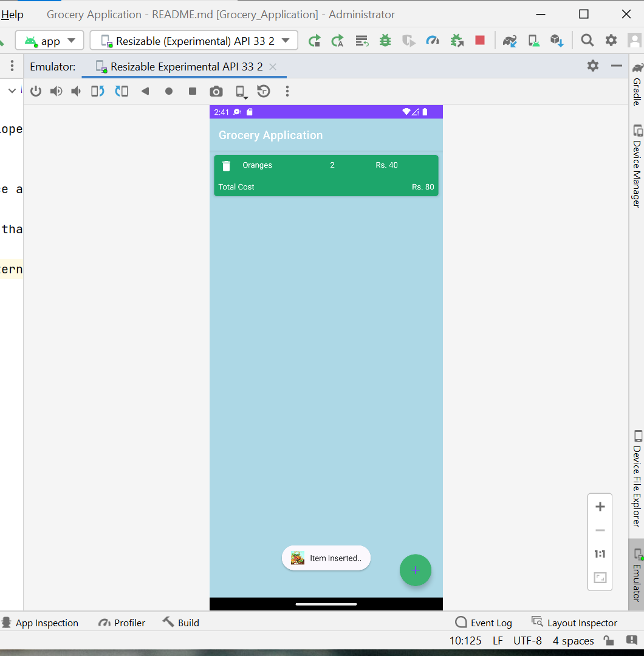Open the App Inspection tool window
The width and height of the screenshot is (644, 656).
pos(41,622)
